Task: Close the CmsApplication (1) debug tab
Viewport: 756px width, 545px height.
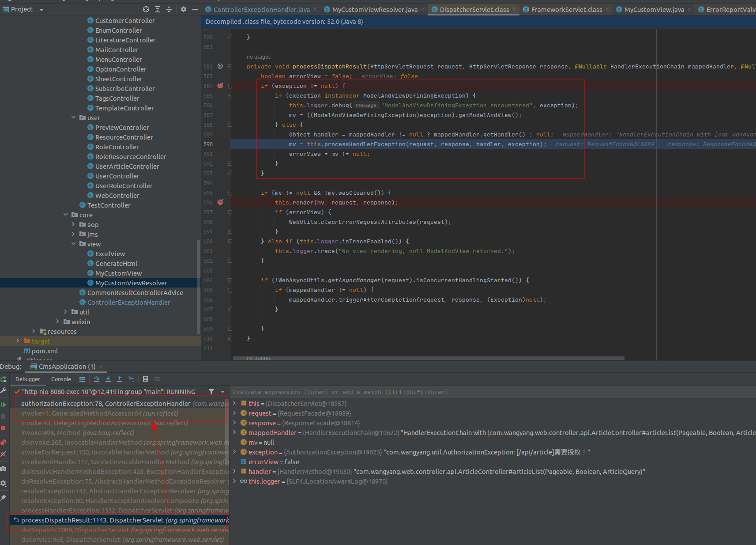Action: pos(101,367)
